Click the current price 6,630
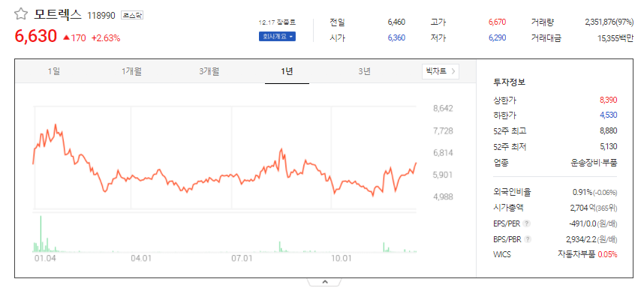 36,37
